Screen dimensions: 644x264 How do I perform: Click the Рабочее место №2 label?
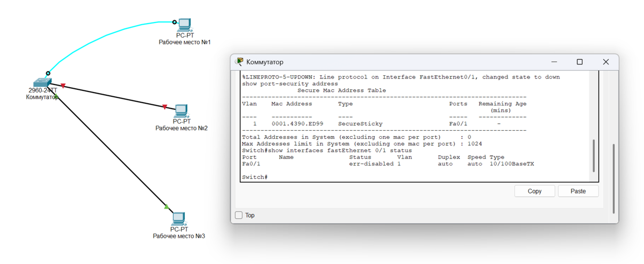pyautogui.click(x=181, y=128)
